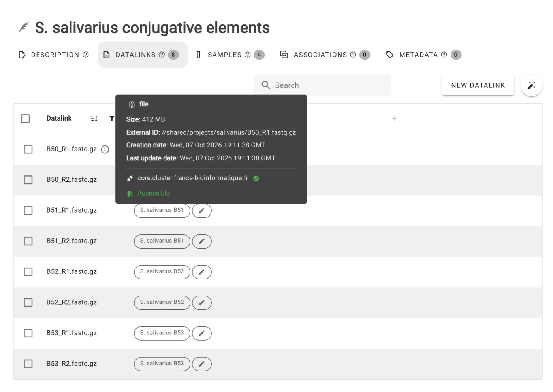The width and height of the screenshot is (553, 392).
Task: Click into the Search field
Action: tap(322, 85)
